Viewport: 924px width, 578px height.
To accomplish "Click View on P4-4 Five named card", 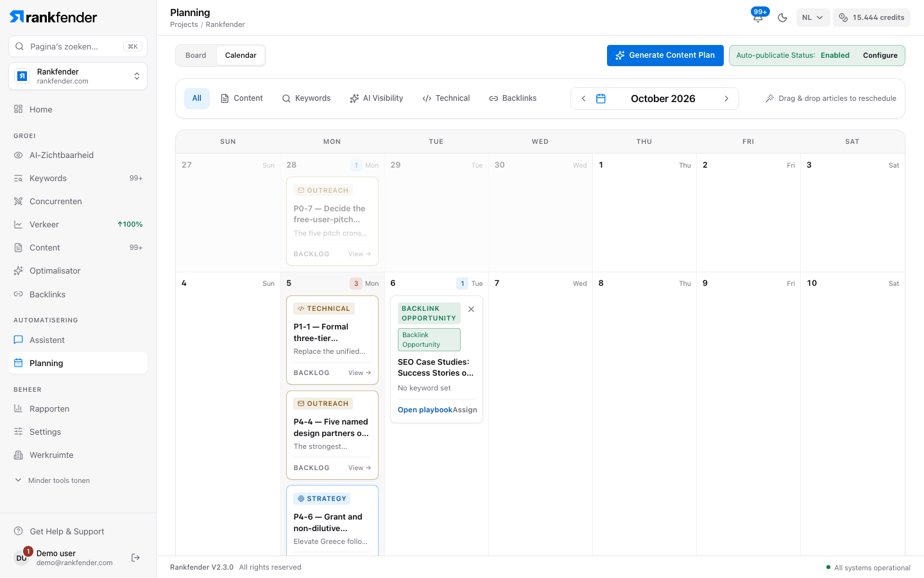I will click(x=359, y=468).
